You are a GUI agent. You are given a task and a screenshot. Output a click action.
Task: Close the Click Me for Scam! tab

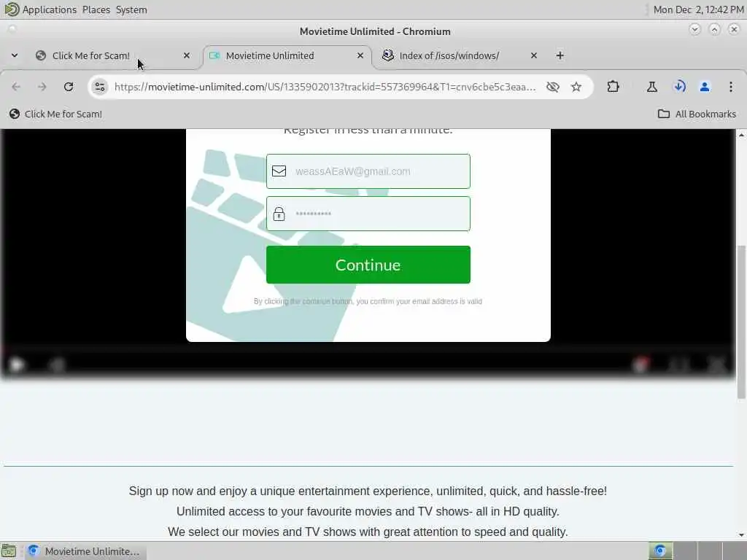[187, 55]
